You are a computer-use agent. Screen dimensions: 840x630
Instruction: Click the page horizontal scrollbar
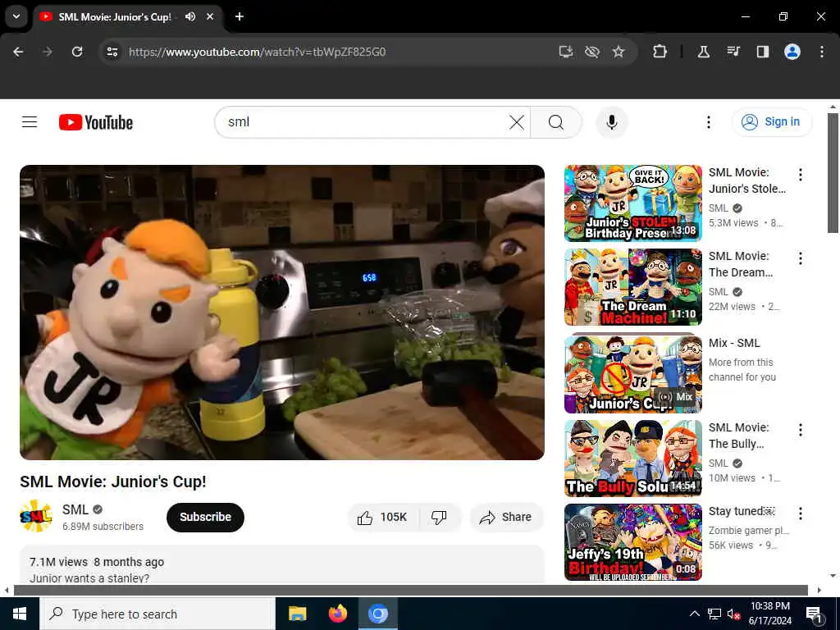coord(410,590)
